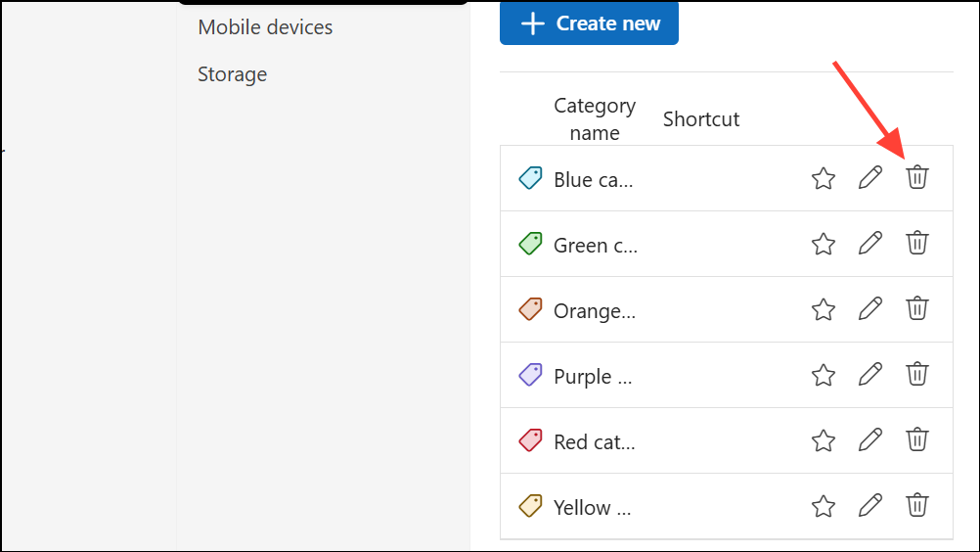
Task: Delete the Blue category
Action: 916,178
